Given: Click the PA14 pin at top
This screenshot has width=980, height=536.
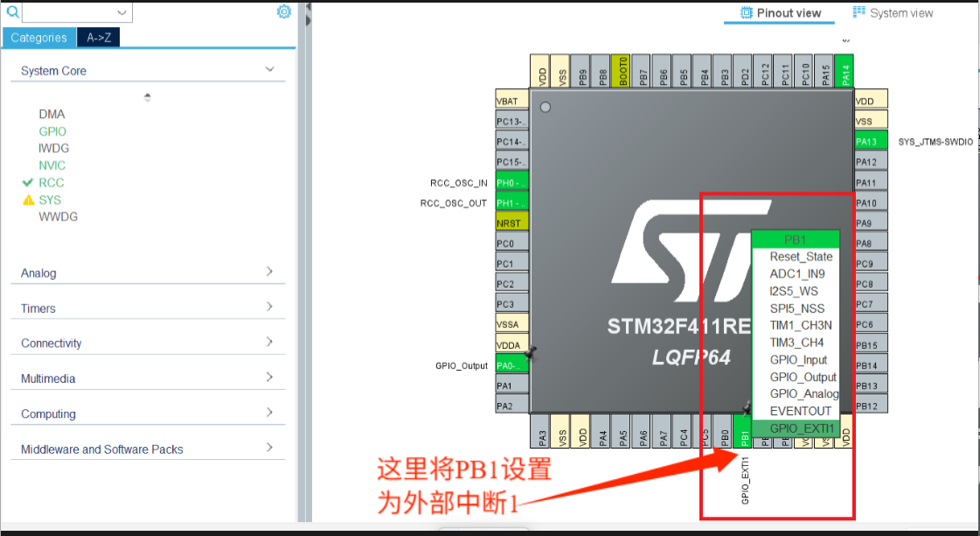Looking at the screenshot, I should point(845,71).
